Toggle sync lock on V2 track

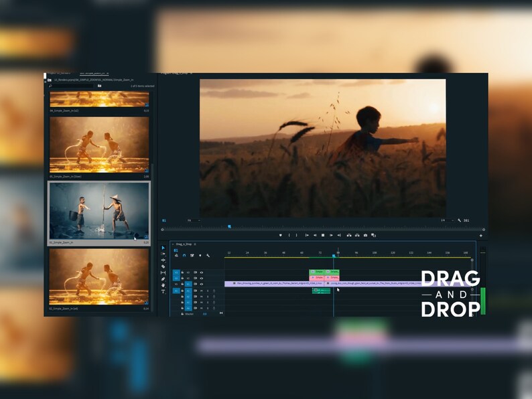[195, 278]
